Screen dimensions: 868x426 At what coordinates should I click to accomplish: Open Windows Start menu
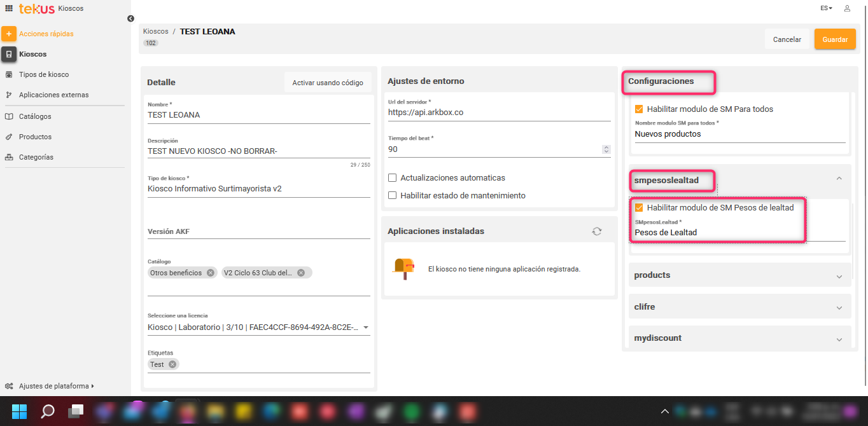[19, 411]
